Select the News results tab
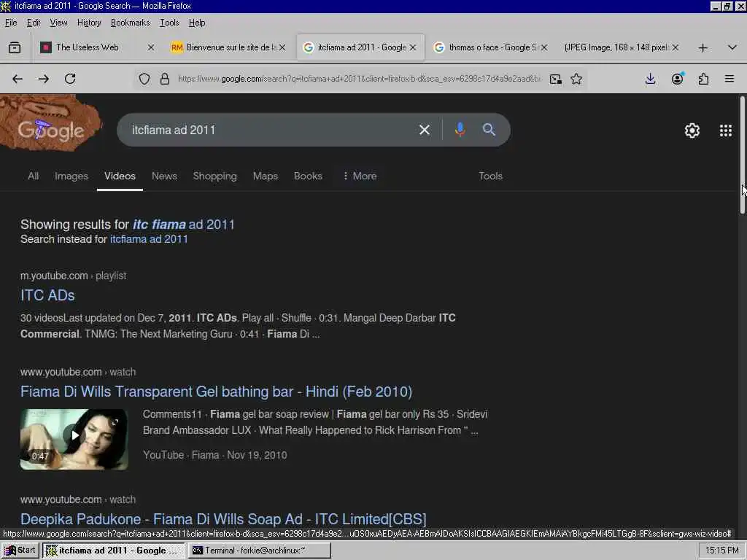Viewport: 747px width, 560px height. click(x=164, y=176)
